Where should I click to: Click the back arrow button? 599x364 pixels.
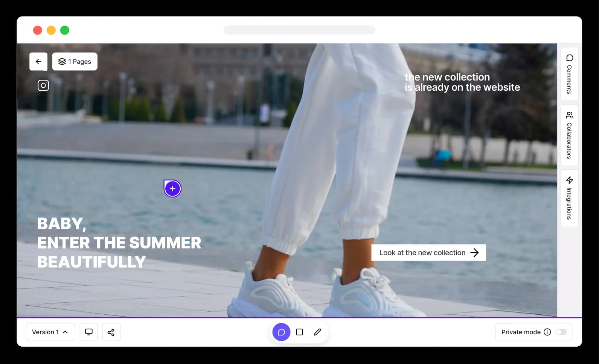[38, 62]
